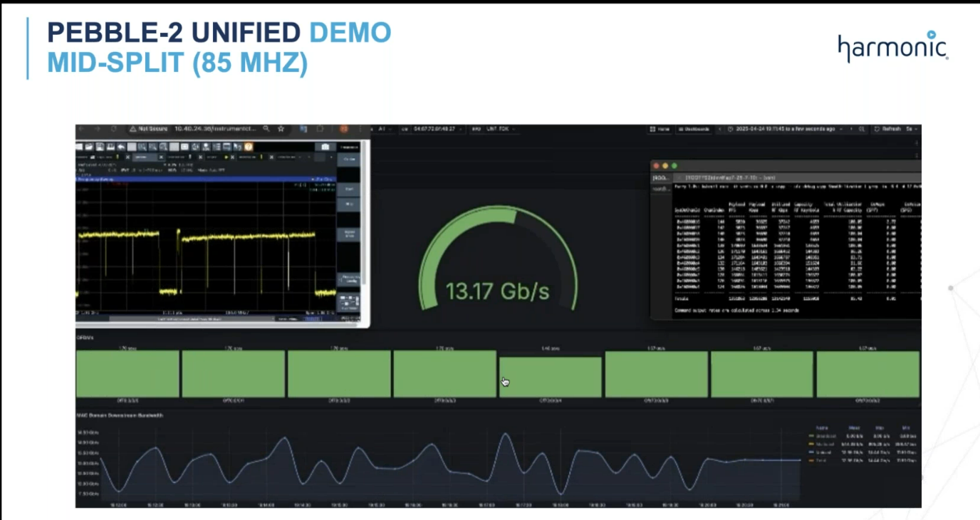Viewport: 980px width, 520px height.
Task: Click the undo arrow in the analyzer toolbar
Action: [121, 147]
